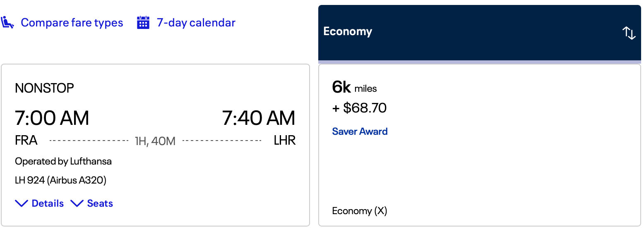Click the FRA airport code
The height and width of the screenshot is (229, 644).
pos(26,141)
